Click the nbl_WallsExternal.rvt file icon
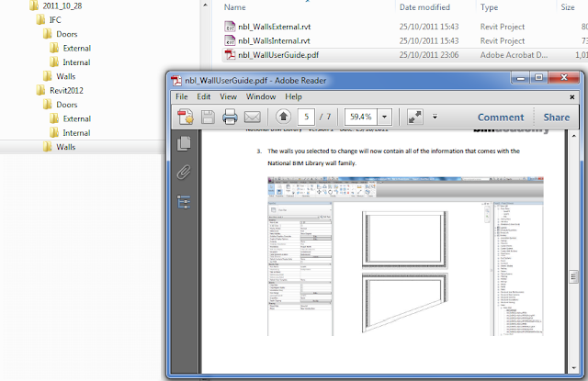This screenshot has height=381, width=588. pos(230,27)
